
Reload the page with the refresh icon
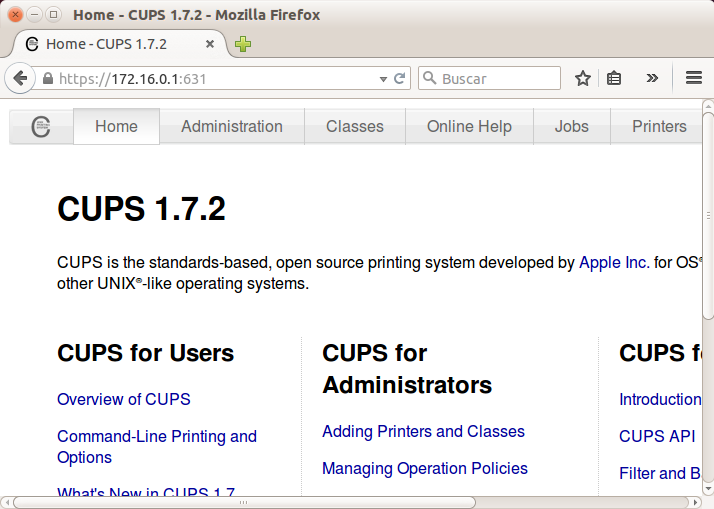pyautogui.click(x=399, y=79)
